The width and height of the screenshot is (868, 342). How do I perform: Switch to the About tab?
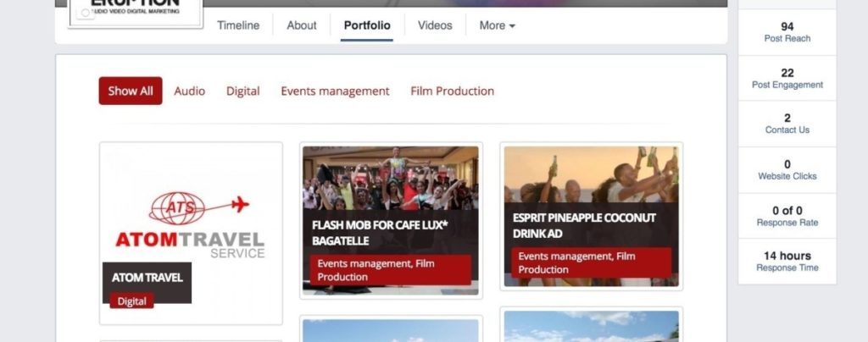pyautogui.click(x=302, y=25)
